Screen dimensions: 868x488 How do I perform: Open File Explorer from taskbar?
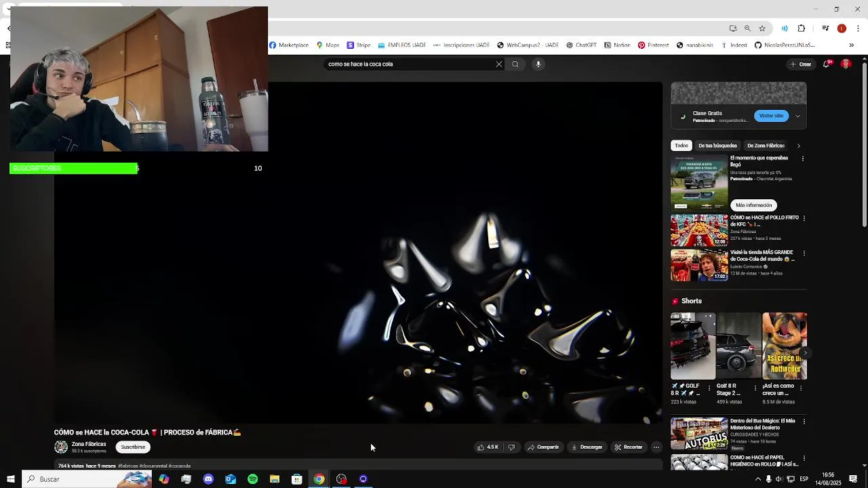pyautogui.click(x=275, y=479)
